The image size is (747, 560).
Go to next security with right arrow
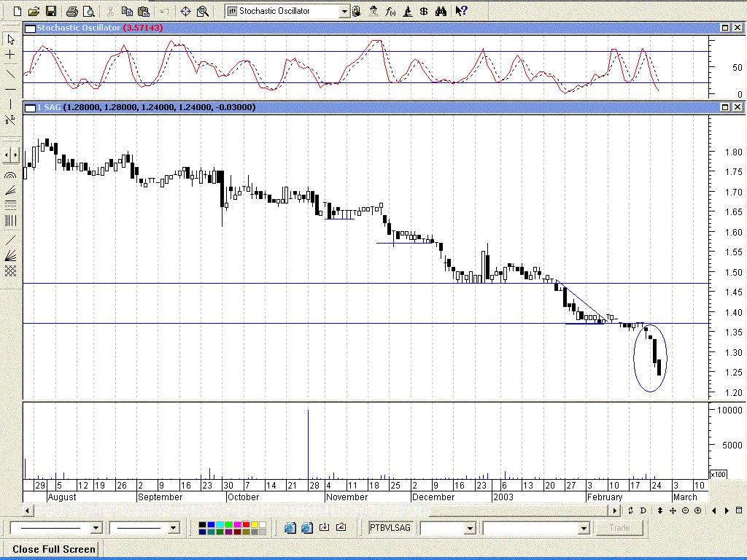[727, 510]
